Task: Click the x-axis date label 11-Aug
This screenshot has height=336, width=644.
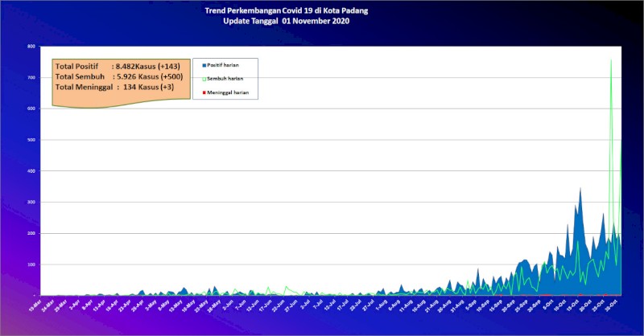Action: point(407,306)
